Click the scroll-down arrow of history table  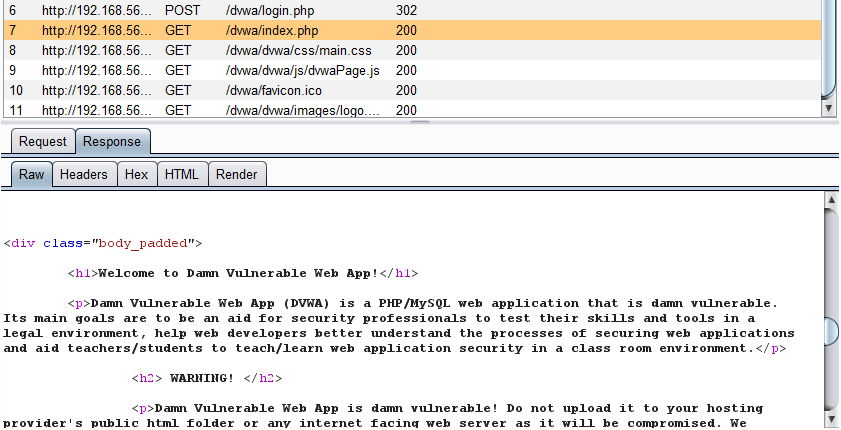829,108
